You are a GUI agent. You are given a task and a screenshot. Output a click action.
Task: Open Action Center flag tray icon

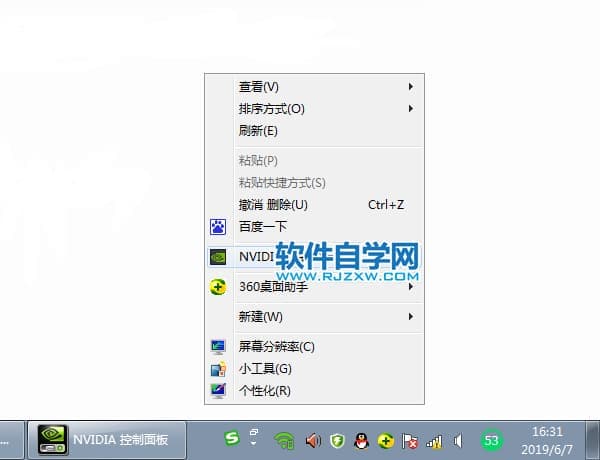409,440
